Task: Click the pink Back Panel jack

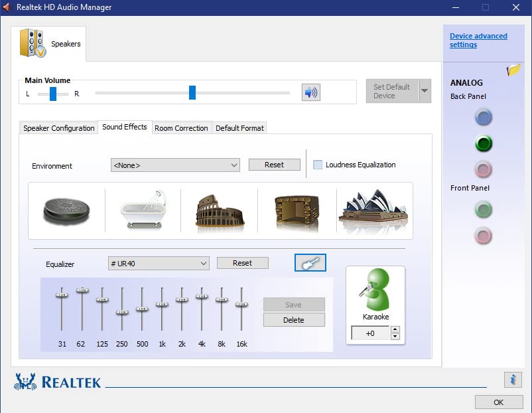Action: click(484, 169)
